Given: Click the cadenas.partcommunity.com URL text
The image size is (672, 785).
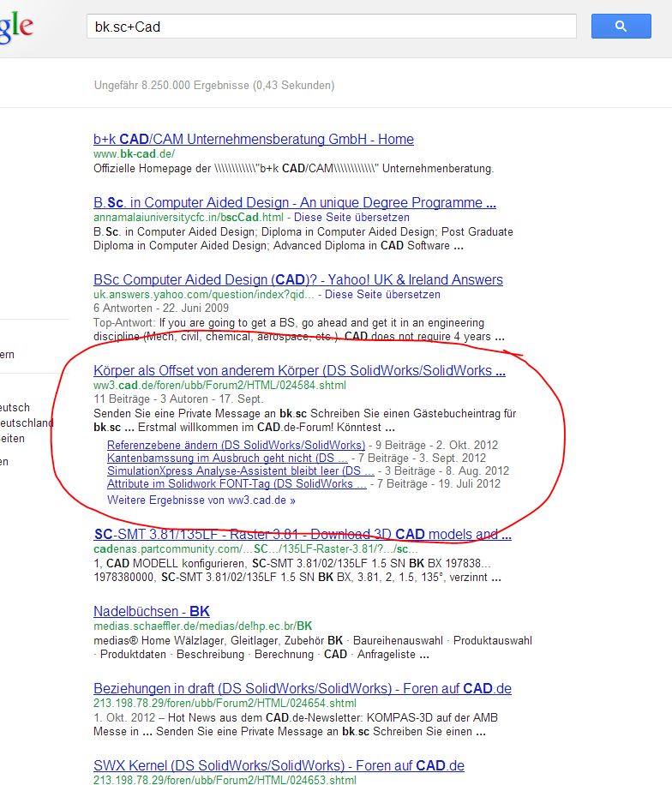Looking at the screenshot, I should pos(255,548).
